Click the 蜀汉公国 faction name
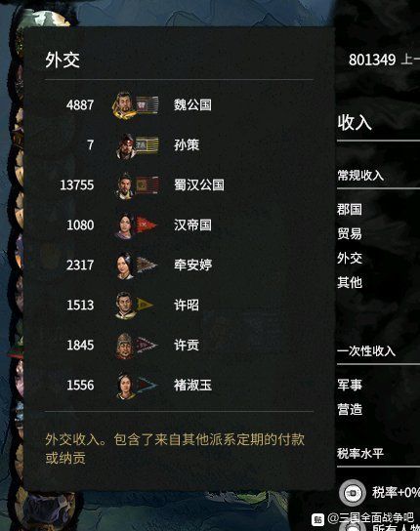Viewport: 420px width, 531px height. 199,184
